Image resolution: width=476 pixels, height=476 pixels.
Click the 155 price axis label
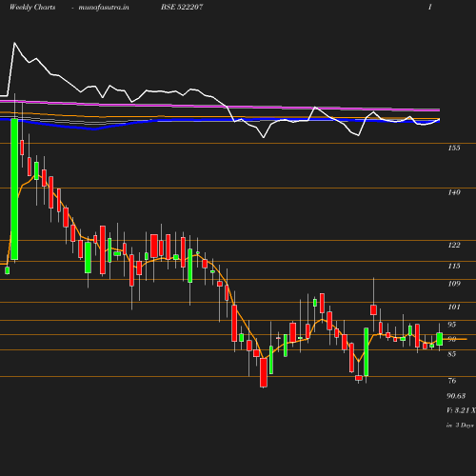[454, 148]
